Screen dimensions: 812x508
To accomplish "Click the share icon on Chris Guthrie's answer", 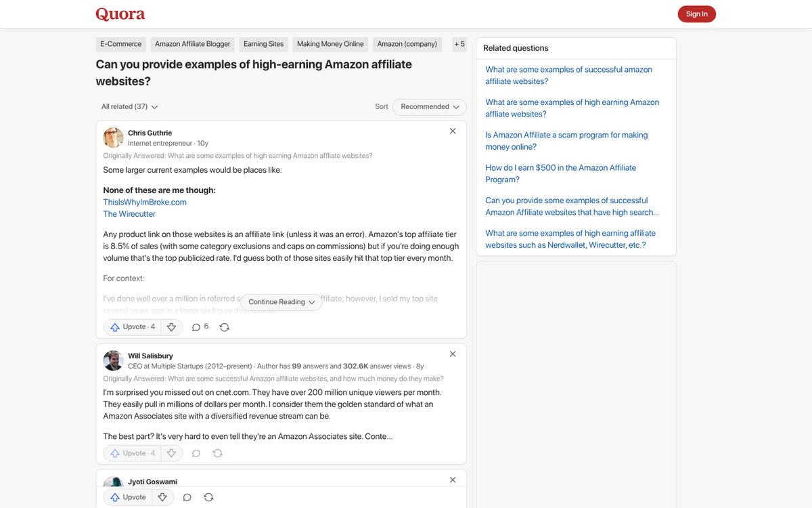I will click(x=224, y=326).
